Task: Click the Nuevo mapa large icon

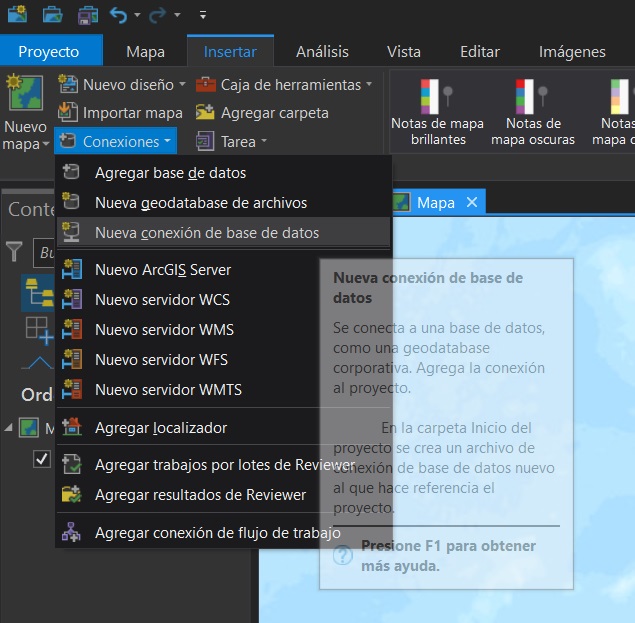Action: [25, 93]
